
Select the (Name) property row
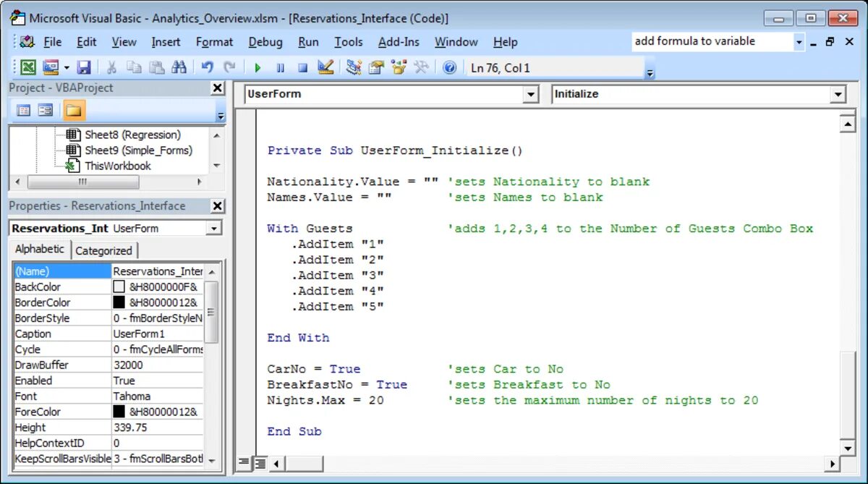[x=109, y=271]
